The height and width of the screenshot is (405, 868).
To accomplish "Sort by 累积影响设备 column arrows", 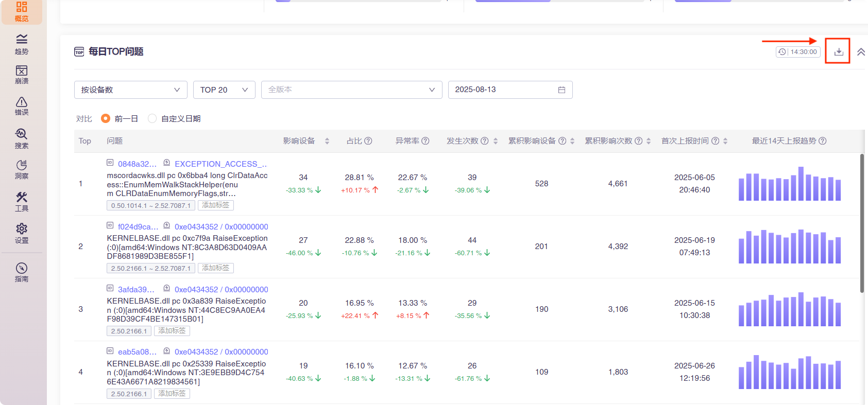I will click(x=572, y=141).
